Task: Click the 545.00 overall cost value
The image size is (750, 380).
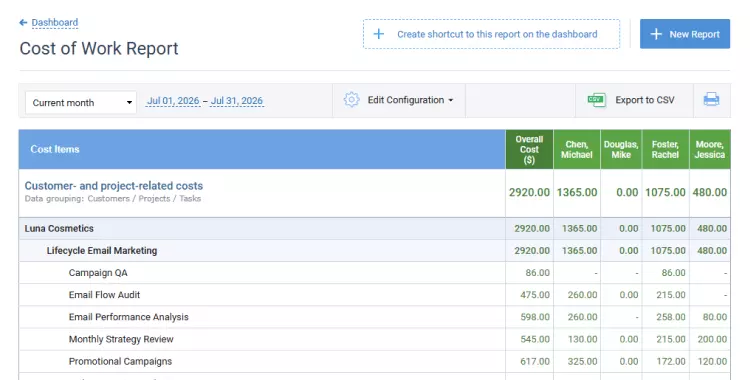Action: [x=535, y=339]
